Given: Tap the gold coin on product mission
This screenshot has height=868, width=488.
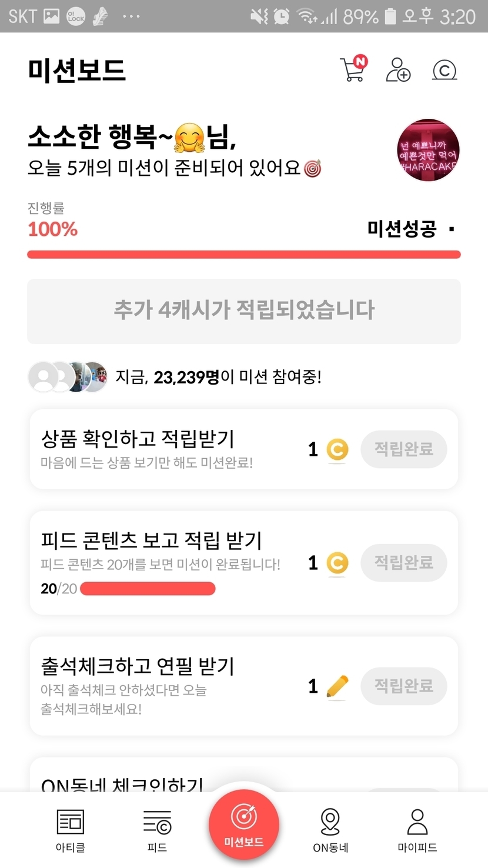Looking at the screenshot, I should point(337,450).
